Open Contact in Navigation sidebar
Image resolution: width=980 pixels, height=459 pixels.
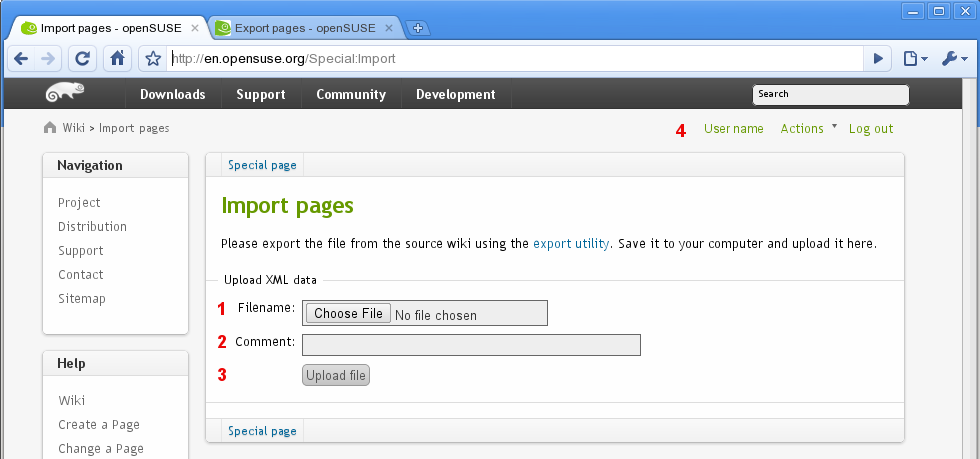click(81, 275)
